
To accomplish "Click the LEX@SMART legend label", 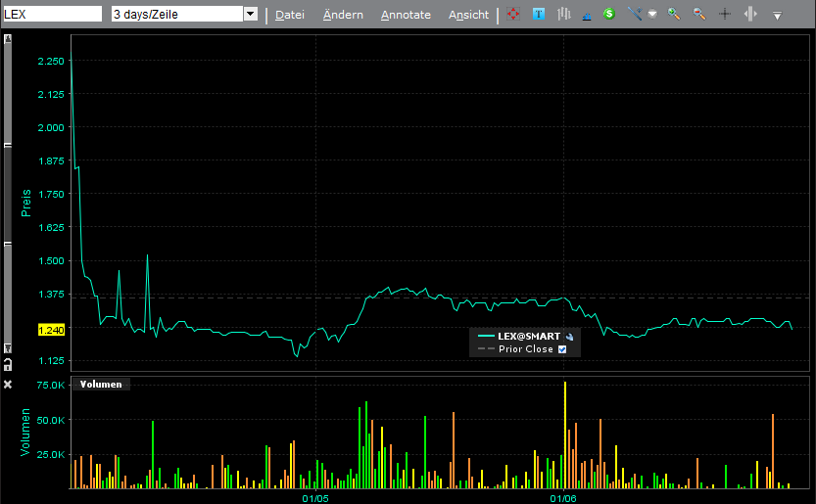I will click(529, 336).
